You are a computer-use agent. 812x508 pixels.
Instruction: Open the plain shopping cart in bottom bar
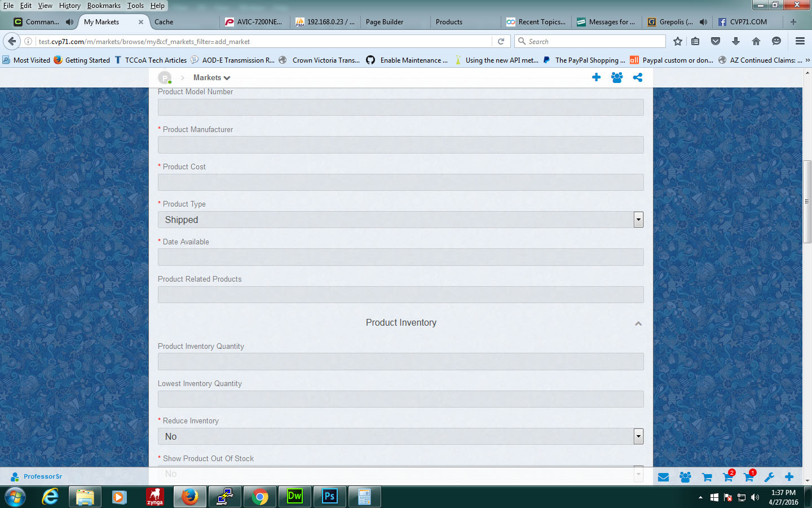pos(707,477)
